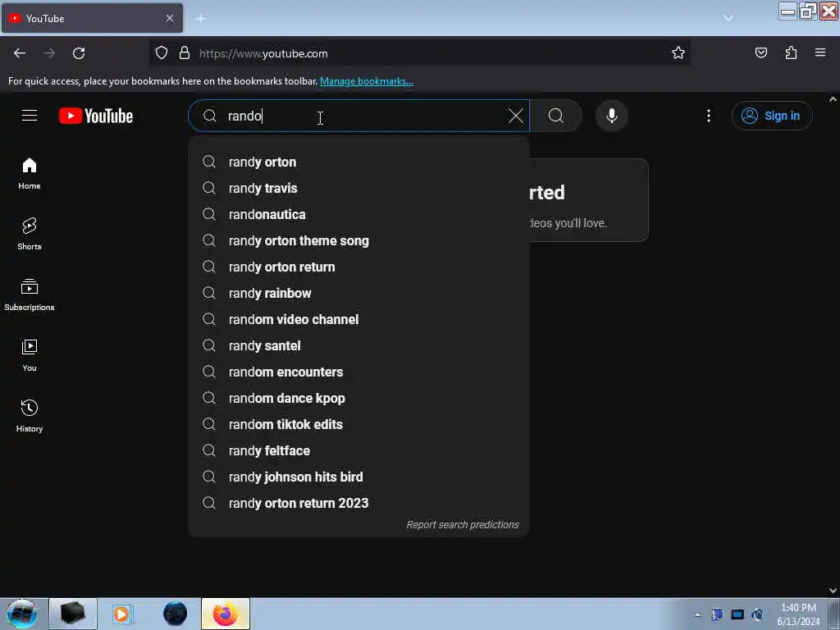Screen dimensions: 840x630
Task: Click the search magnifier button
Action: [x=556, y=116]
